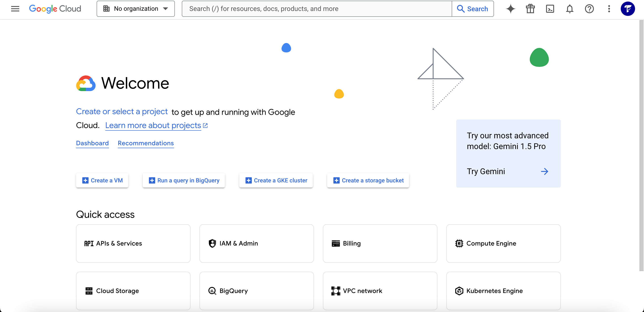Click Create a storage bucket button
Image resolution: width=644 pixels, height=312 pixels.
pyautogui.click(x=368, y=180)
